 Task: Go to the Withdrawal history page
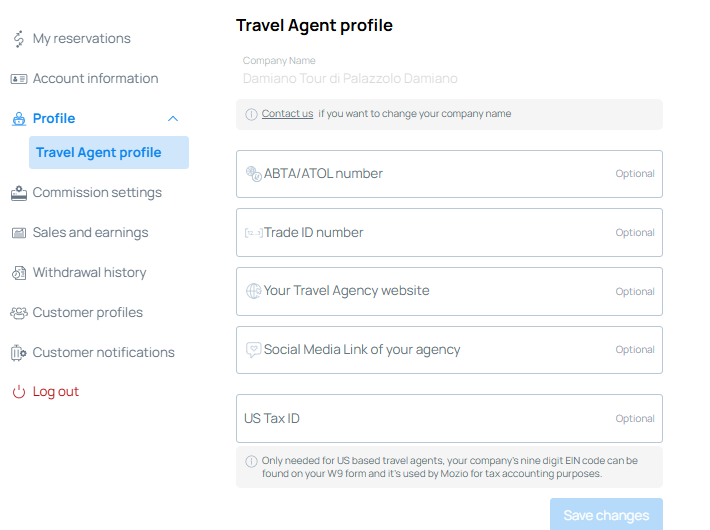click(x=89, y=272)
